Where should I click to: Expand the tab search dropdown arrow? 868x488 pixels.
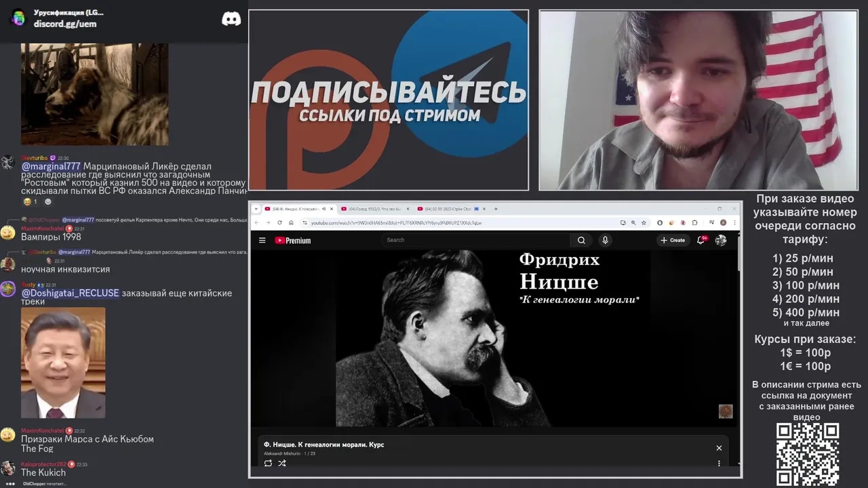pos(257,209)
